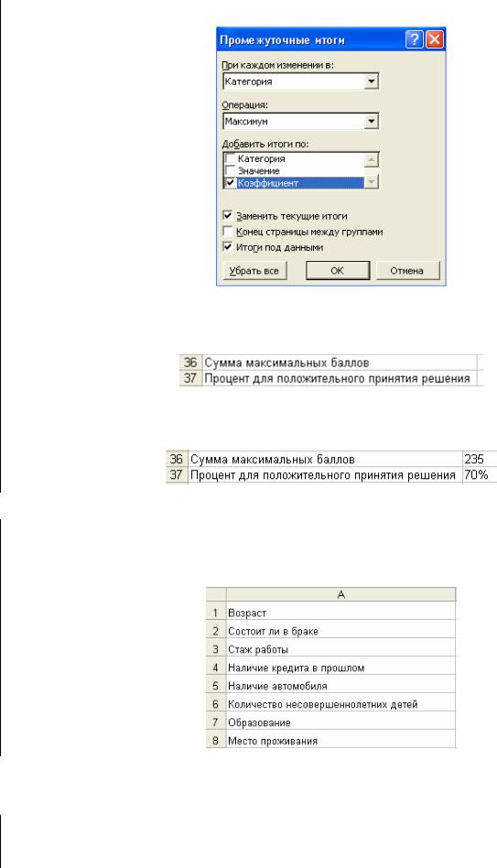
Task: Select the Возраст cell
Action: click(x=340, y=613)
